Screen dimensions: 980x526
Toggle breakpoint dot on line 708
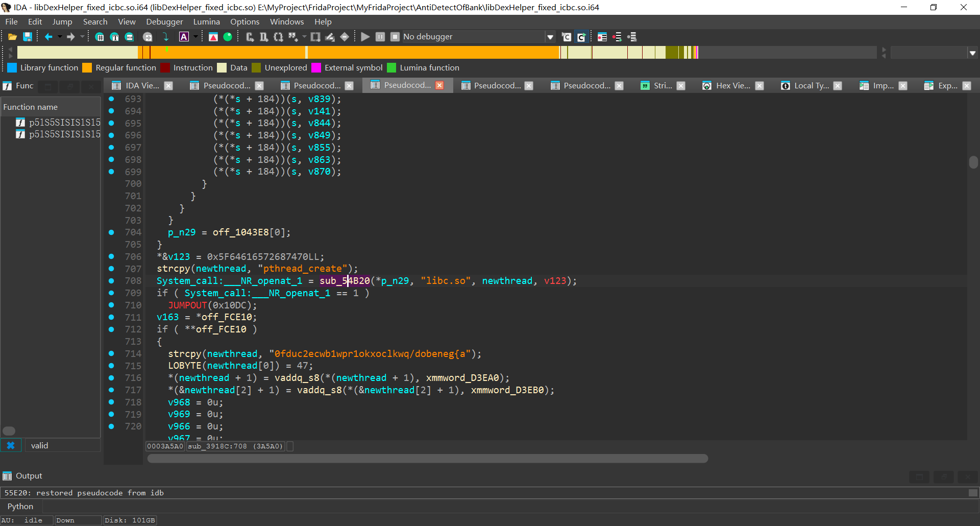pyautogui.click(x=111, y=281)
